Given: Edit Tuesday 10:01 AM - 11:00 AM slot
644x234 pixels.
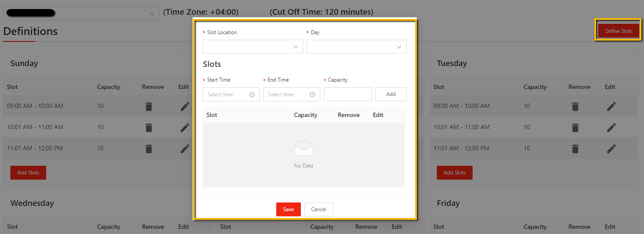Looking at the screenshot, I should click(611, 127).
